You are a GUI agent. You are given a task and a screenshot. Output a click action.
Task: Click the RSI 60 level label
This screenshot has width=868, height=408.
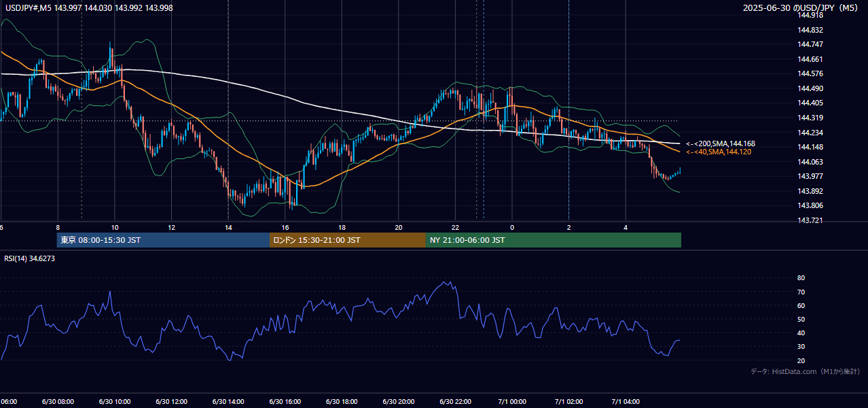point(801,305)
